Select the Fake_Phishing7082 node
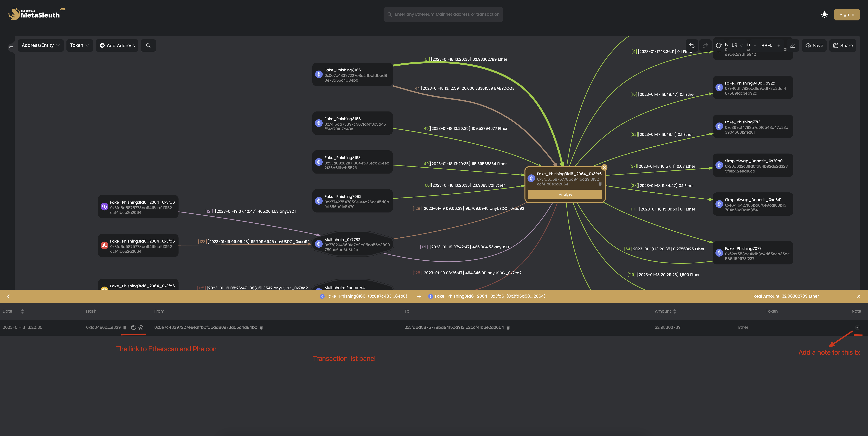Image resolution: width=868 pixels, height=436 pixels. pyautogui.click(x=352, y=201)
